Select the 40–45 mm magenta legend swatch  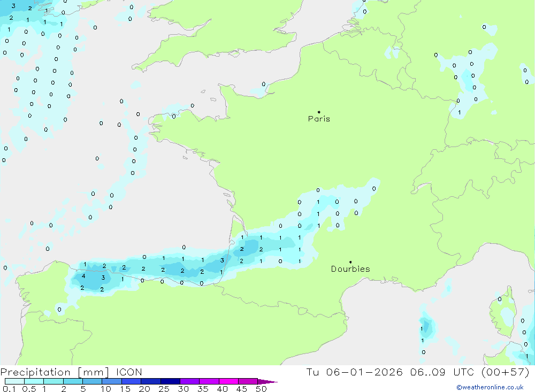(228, 381)
